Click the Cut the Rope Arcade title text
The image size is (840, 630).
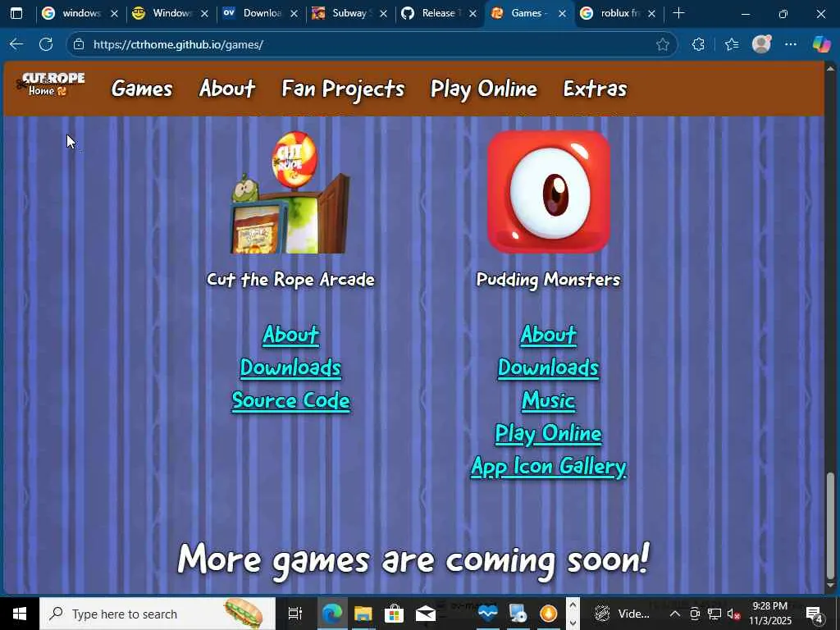click(x=291, y=280)
